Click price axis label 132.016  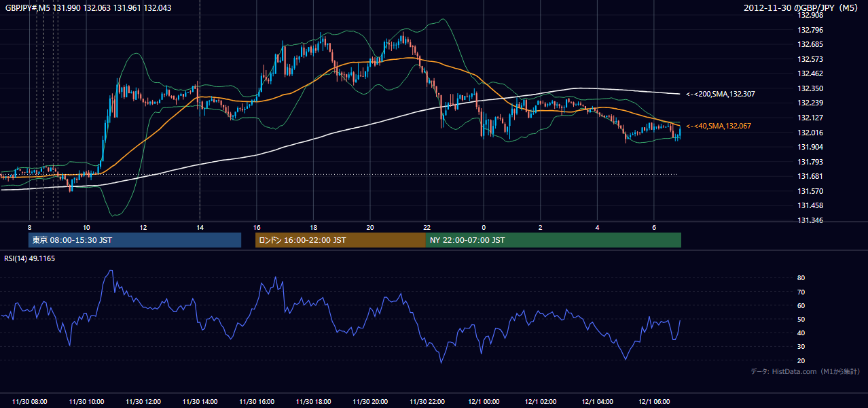pos(810,133)
